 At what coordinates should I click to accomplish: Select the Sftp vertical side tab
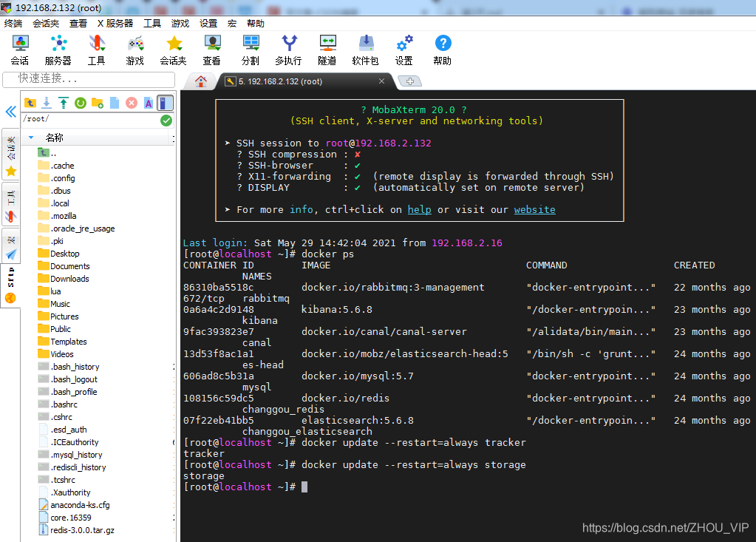(10, 285)
